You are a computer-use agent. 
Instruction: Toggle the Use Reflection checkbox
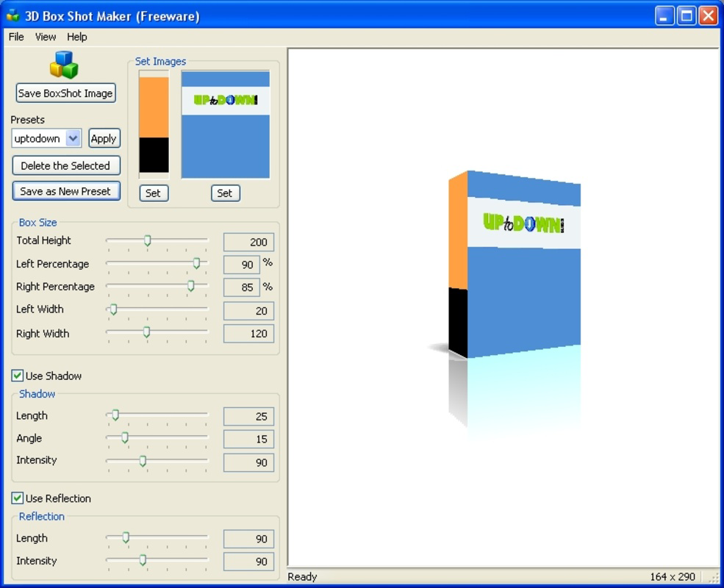pos(18,498)
